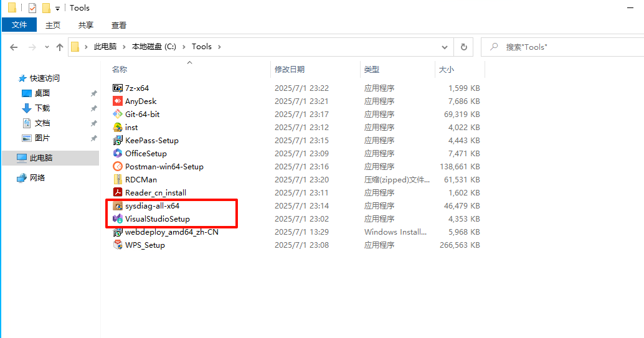Click the 2025/7/1 23:22 date cell
This screenshot has height=338, width=644.
[302, 88]
